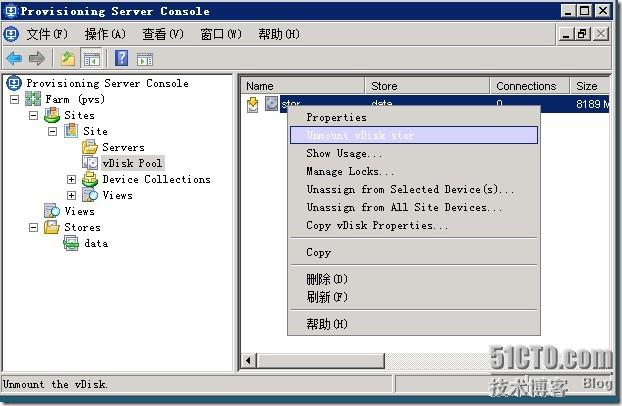Click the Sites node icon
This screenshot has width=622, height=406.
click(x=52, y=115)
